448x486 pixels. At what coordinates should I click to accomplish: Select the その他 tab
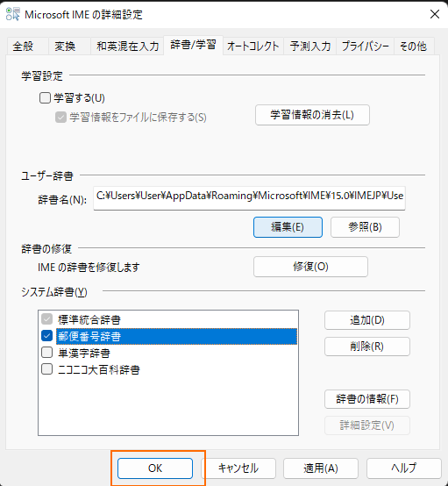tap(413, 46)
